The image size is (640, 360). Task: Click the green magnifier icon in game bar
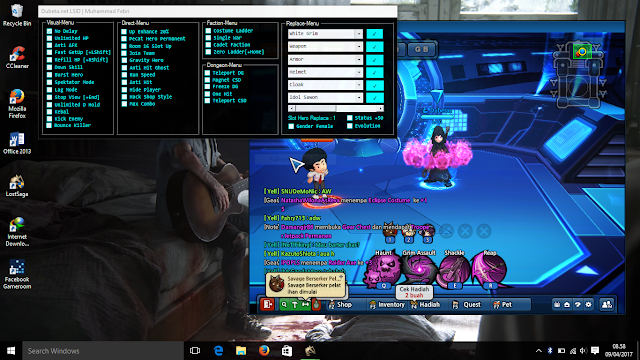pyautogui.click(x=284, y=304)
